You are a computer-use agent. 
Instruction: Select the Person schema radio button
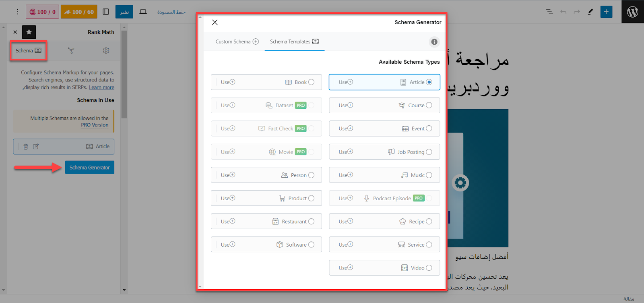pos(311,175)
